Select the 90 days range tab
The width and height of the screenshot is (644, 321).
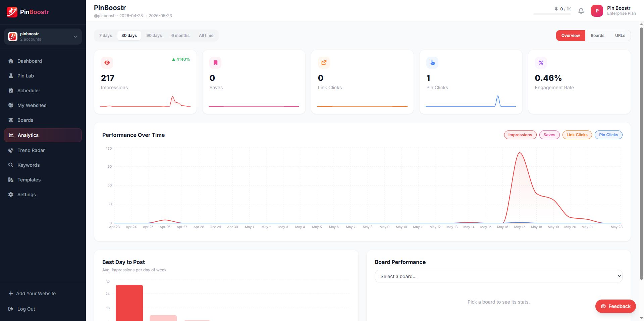pos(154,36)
